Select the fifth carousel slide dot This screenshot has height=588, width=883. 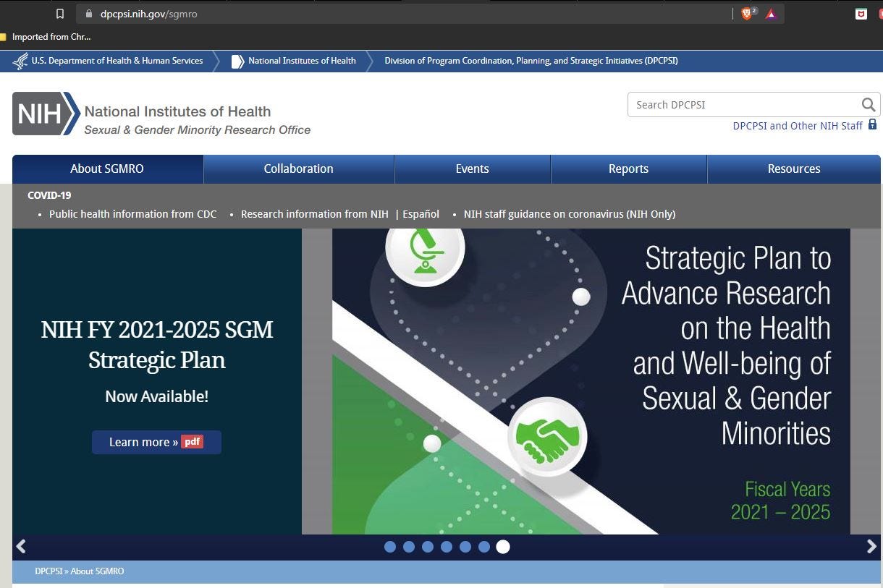(x=465, y=547)
